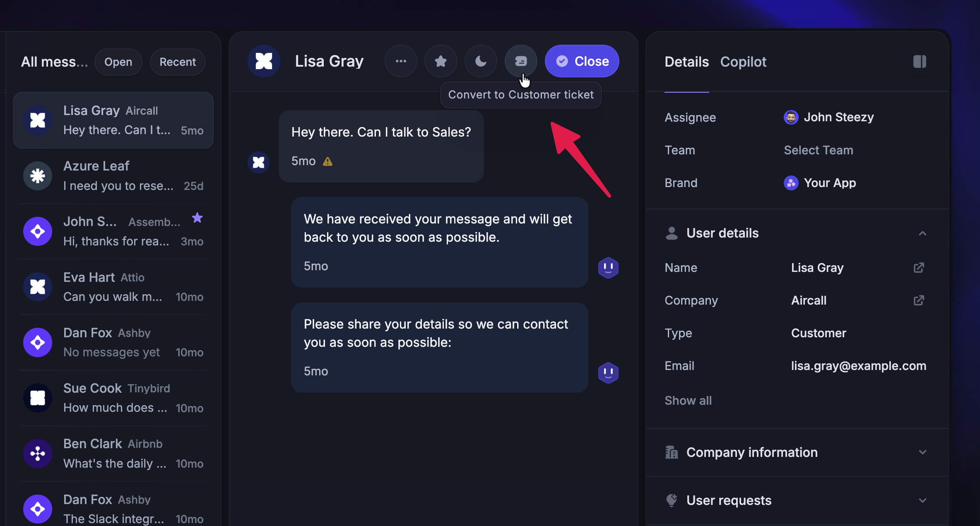The height and width of the screenshot is (526, 980).
Task: Toggle star on John S conversation
Action: click(x=197, y=218)
